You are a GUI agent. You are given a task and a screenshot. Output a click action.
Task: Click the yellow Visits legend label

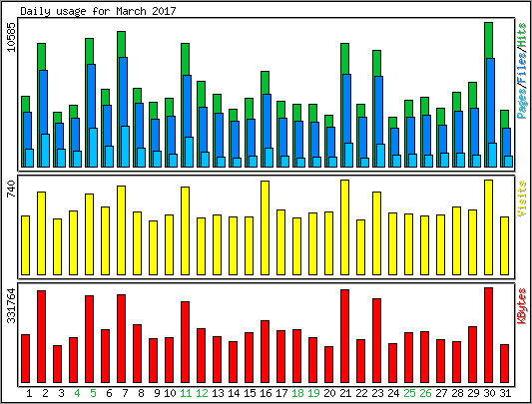coord(522,199)
